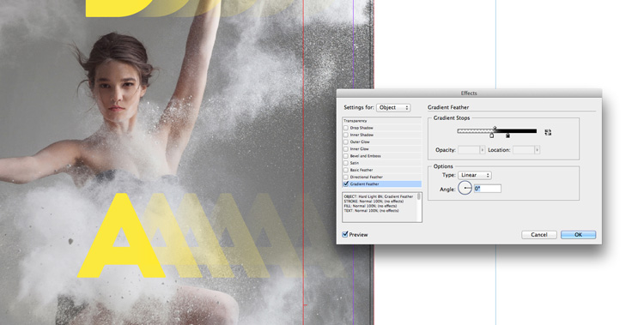
Task: Click the Location input field
Action: pyautogui.click(x=524, y=150)
